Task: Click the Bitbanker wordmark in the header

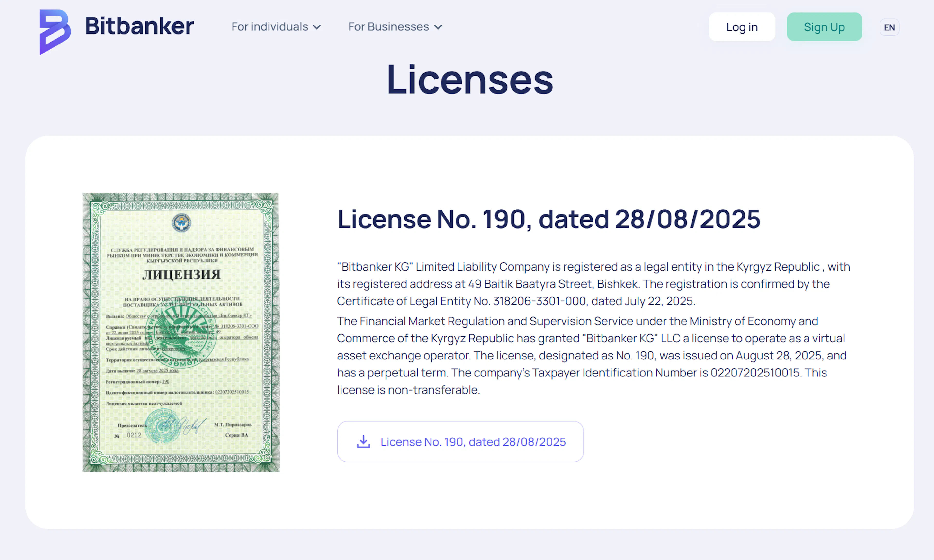Action: coord(139,26)
